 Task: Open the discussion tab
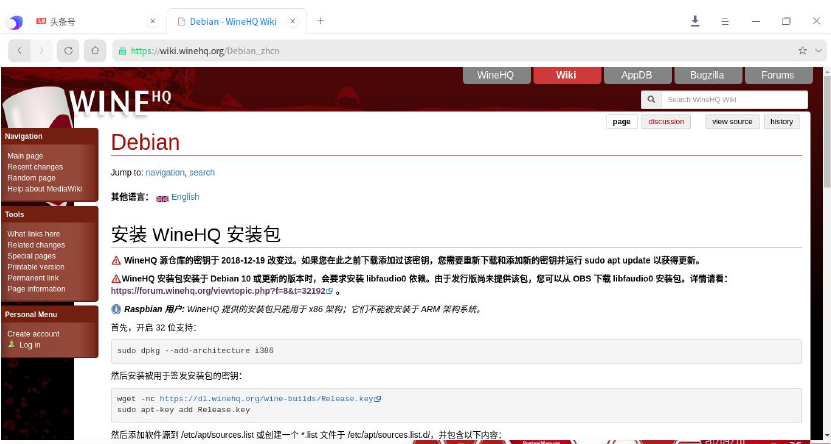coord(666,121)
